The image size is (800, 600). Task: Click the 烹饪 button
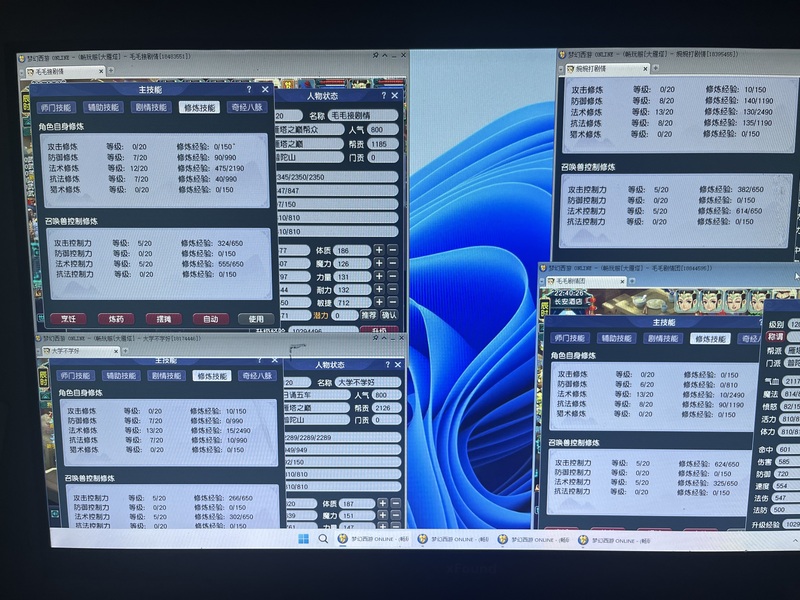68,319
